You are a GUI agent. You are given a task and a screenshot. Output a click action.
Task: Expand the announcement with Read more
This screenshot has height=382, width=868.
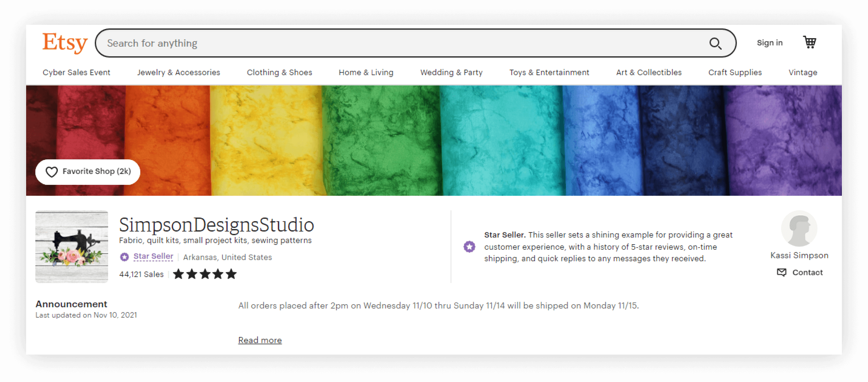pyautogui.click(x=260, y=340)
